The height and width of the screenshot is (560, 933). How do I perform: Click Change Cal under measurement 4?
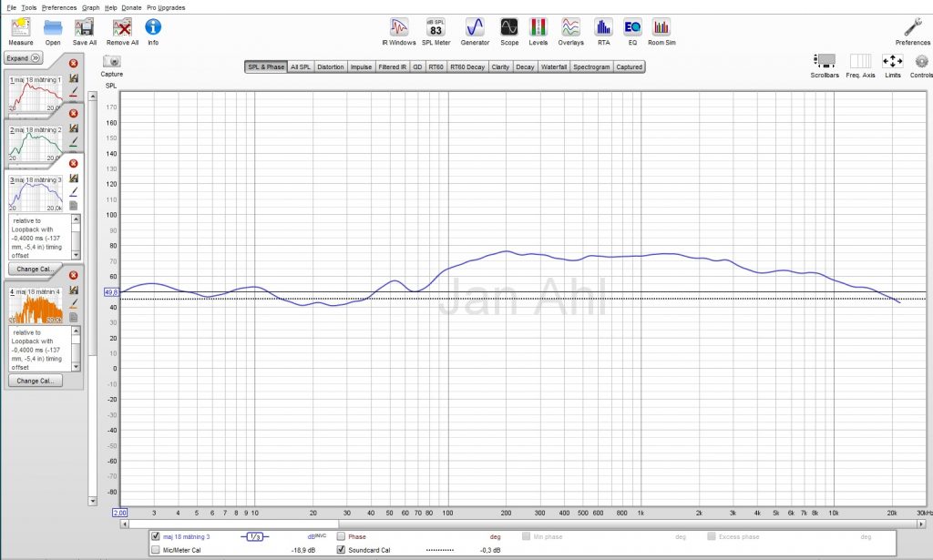[36, 381]
